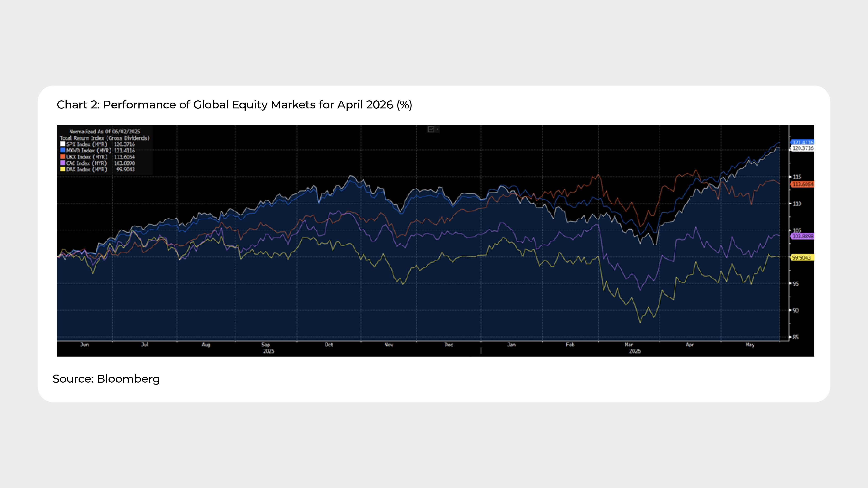Select the DAX Index (MYR) legend label
Image resolution: width=868 pixels, height=488 pixels.
[87, 169]
